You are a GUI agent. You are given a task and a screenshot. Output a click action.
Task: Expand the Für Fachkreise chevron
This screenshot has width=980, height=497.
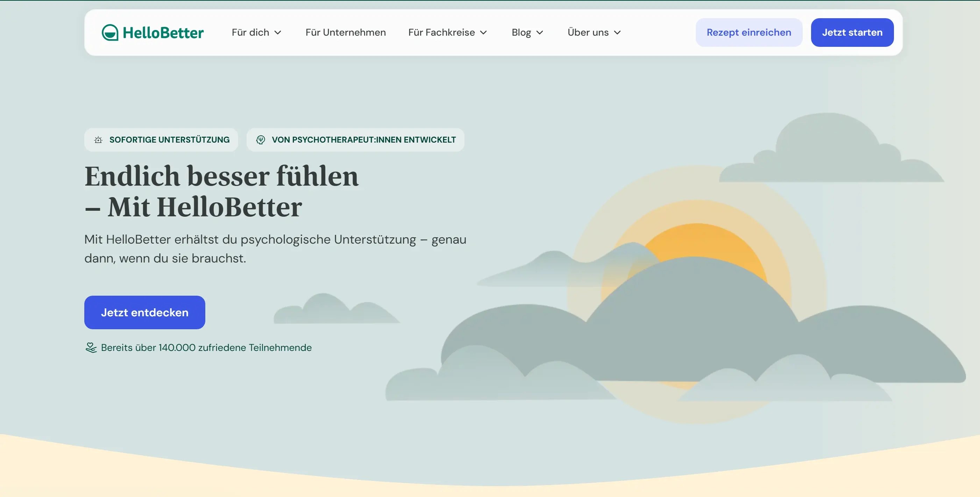tap(484, 33)
